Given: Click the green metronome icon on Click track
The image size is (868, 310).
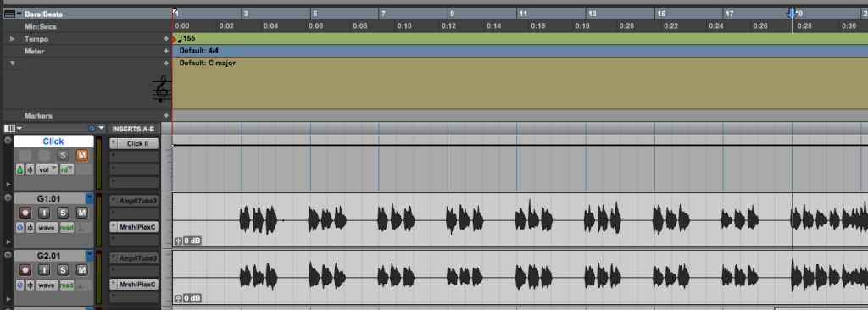Looking at the screenshot, I should pyautogui.click(x=20, y=170).
